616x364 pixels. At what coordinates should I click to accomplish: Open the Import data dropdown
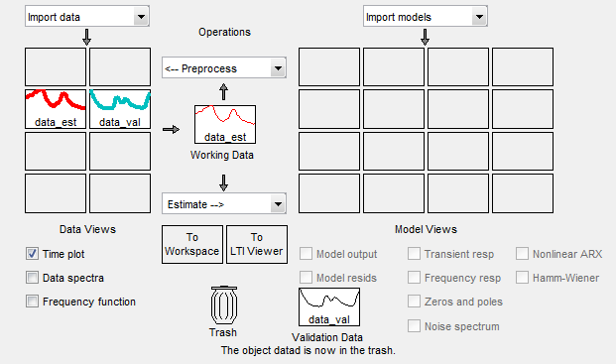[x=87, y=17]
